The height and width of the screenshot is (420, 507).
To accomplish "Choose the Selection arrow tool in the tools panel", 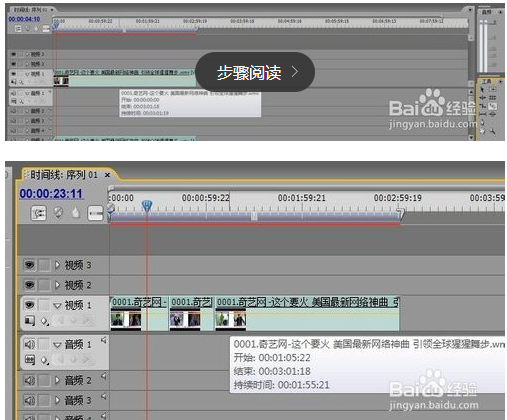I will click(x=482, y=89).
